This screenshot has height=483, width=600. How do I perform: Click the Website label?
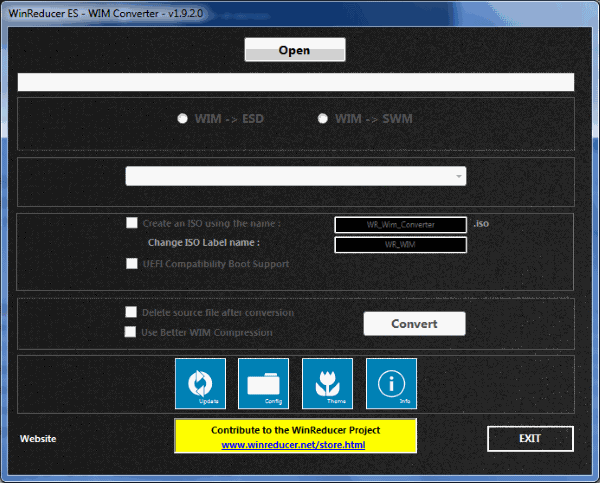coord(38,439)
